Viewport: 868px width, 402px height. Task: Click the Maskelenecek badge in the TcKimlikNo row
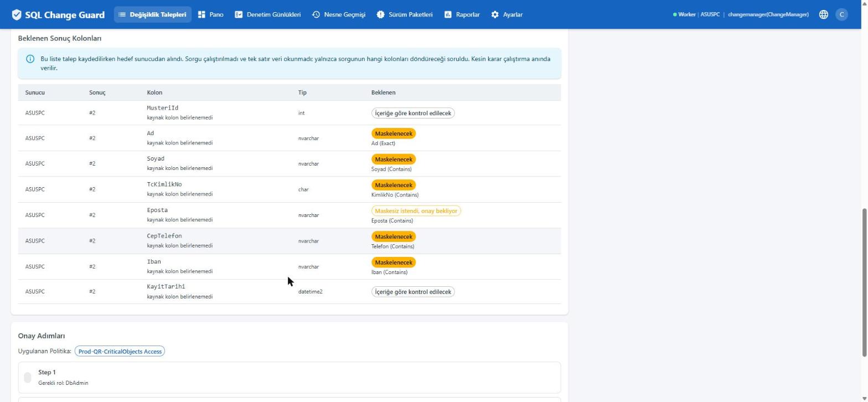point(394,185)
